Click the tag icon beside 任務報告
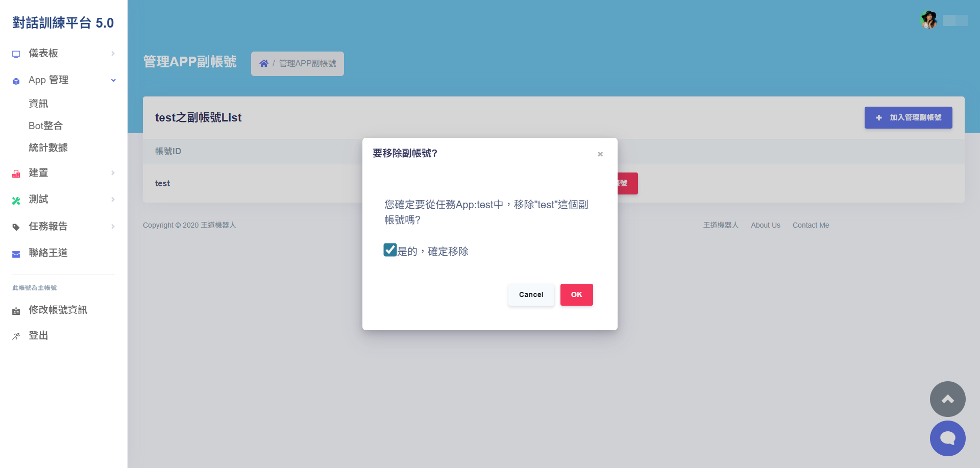The width and height of the screenshot is (980, 468). (x=16, y=227)
